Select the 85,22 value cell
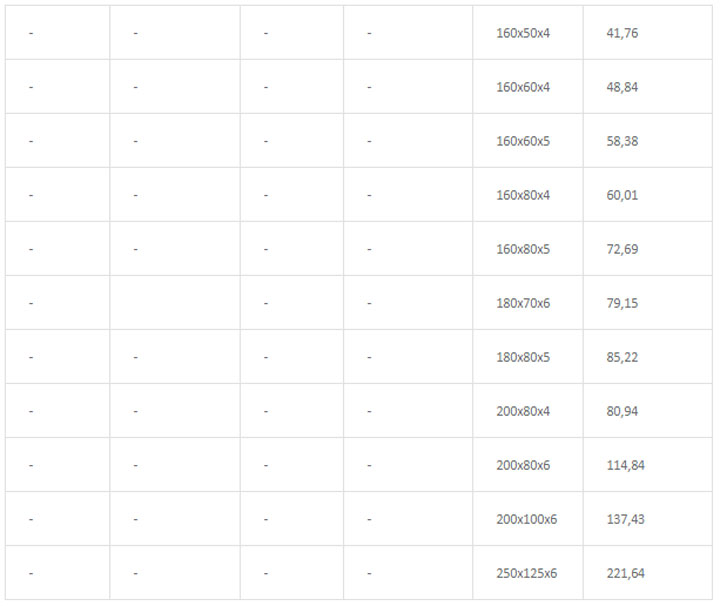Viewport: 720px width, 606px height. [622, 357]
